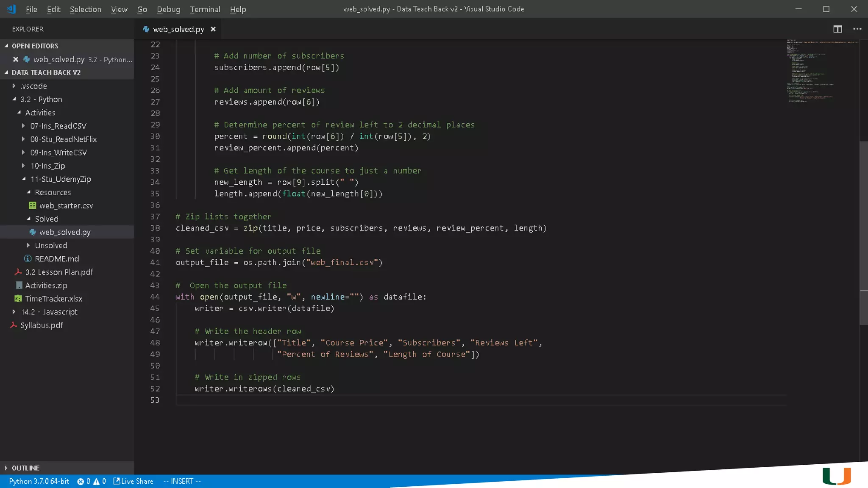868x488 pixels.
Task: Expand the OUTLINE panel
Action: pos(25,468)
